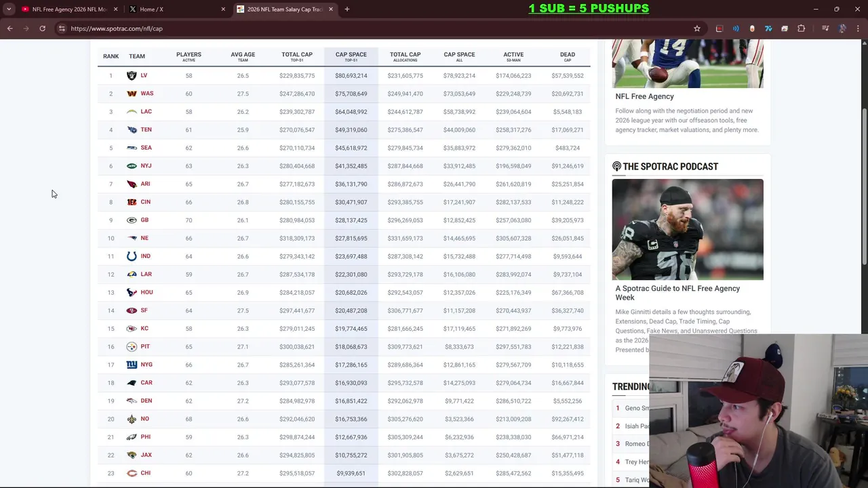Select the 2026 NFL Team Salary Cap tab
868x488 pixels.
[285, 9]
